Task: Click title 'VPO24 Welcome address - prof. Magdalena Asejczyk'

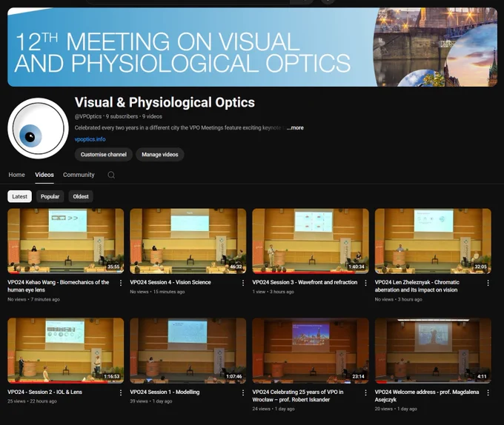Action: point(427,396)
